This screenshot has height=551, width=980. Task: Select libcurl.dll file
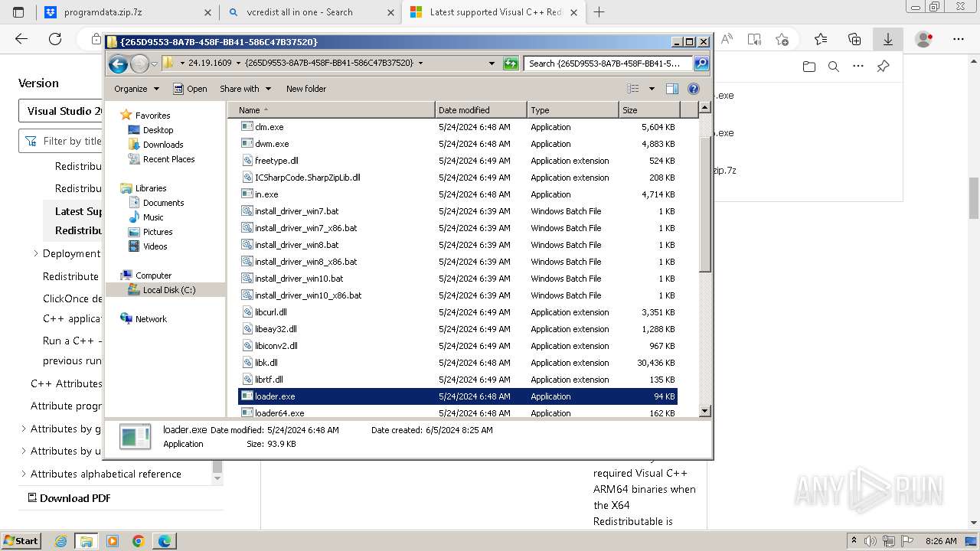coord(458,312)
